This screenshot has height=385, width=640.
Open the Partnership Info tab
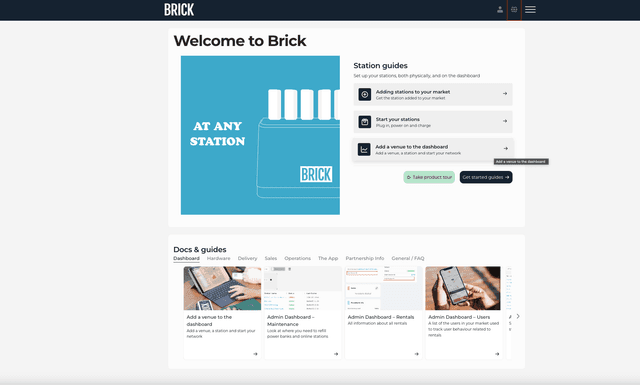tap(365, 258)
